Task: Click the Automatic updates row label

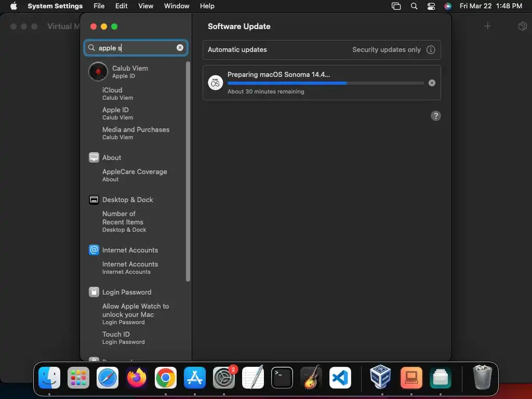Action: point(237,49)
